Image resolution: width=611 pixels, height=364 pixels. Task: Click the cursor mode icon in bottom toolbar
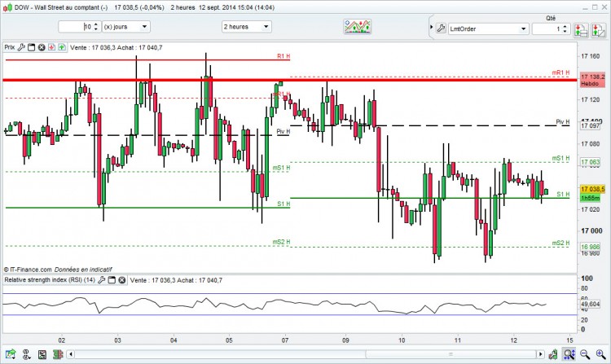click(27, 354)
